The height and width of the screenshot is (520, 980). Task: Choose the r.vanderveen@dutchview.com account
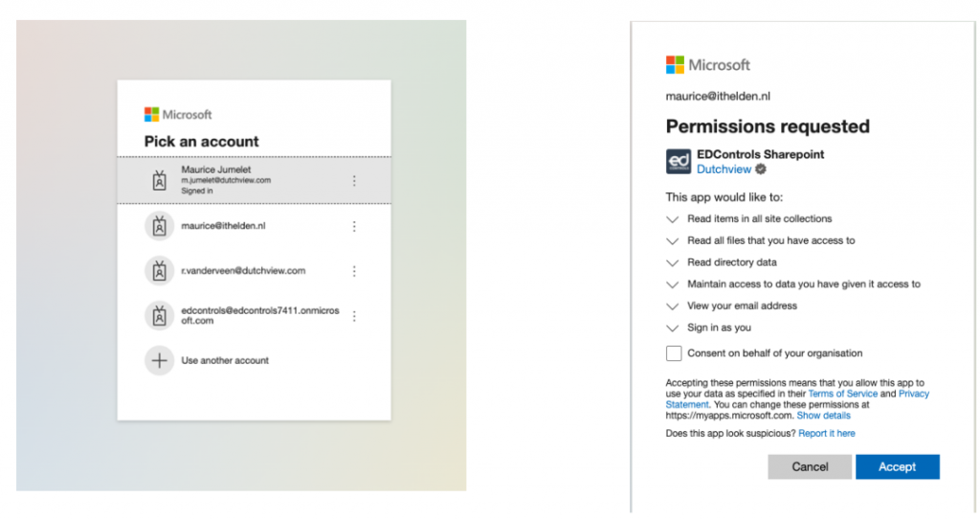point(243,271)
